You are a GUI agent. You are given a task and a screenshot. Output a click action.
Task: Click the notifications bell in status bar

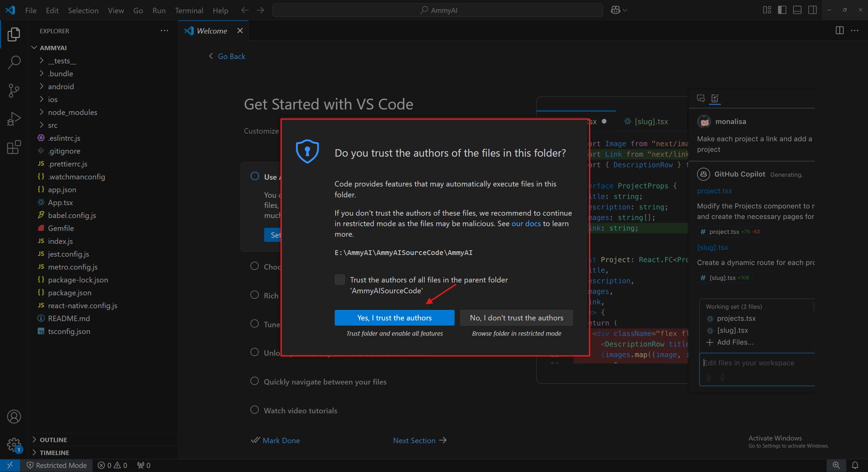coord(855,465)
